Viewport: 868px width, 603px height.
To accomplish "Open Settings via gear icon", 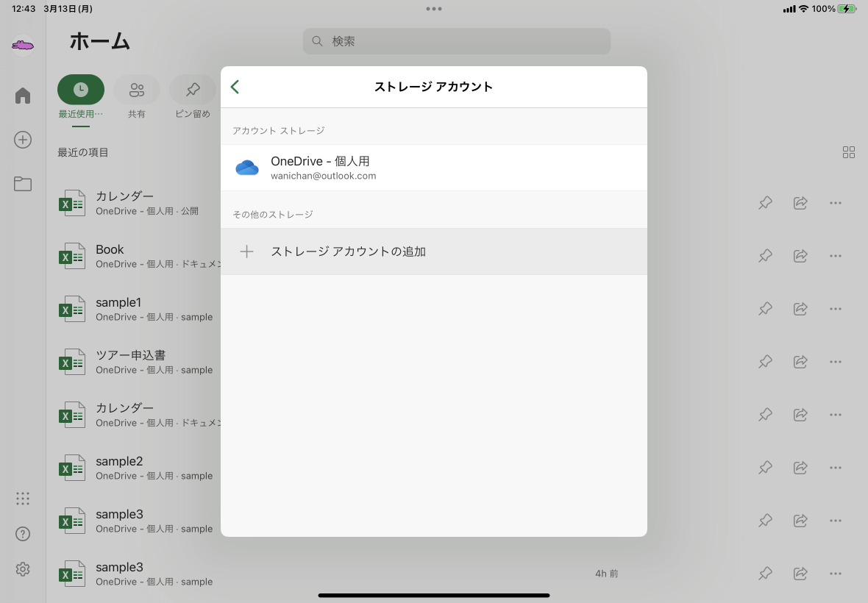I will click(22, 568).
